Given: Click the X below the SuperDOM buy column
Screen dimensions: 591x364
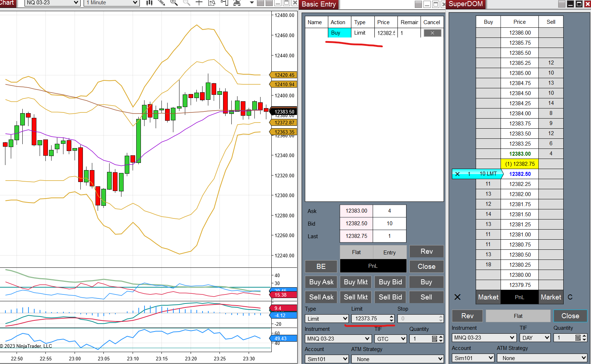Looking at the screenshot, I should pos(457,297).
